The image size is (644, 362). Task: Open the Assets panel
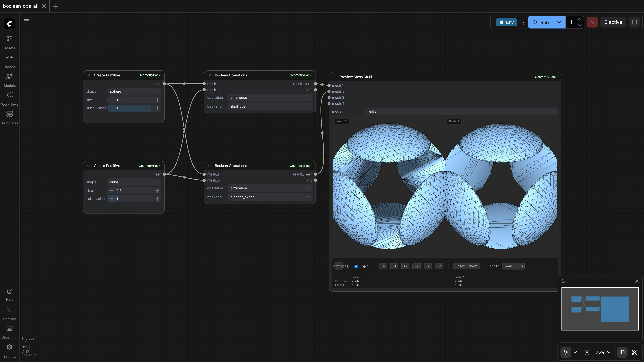click(x=10, y=42)
